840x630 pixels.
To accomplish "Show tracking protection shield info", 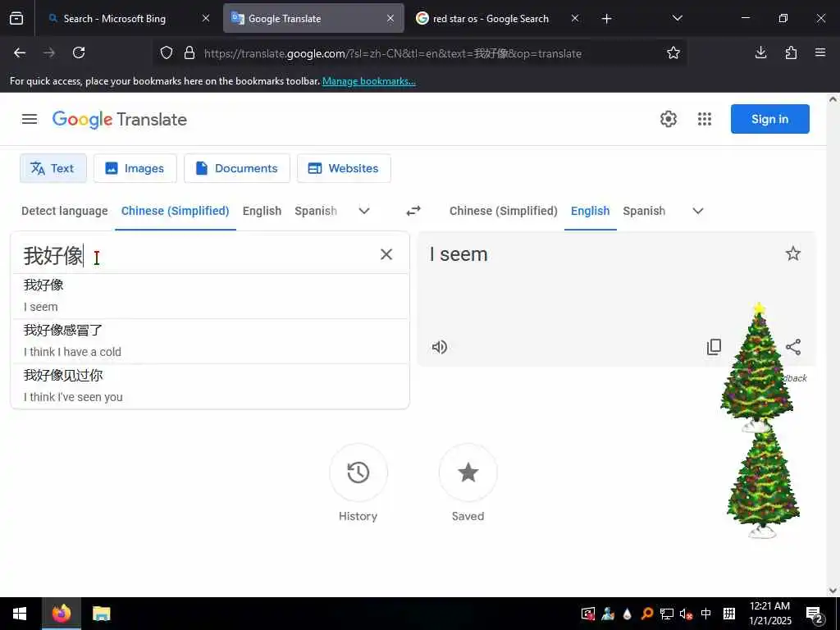I will coord(167,52).
